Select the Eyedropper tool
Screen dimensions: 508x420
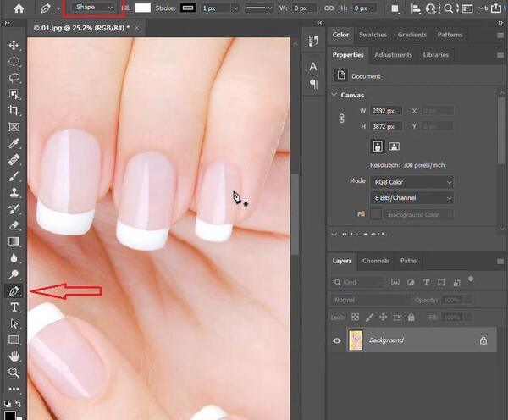coord(14,143)
